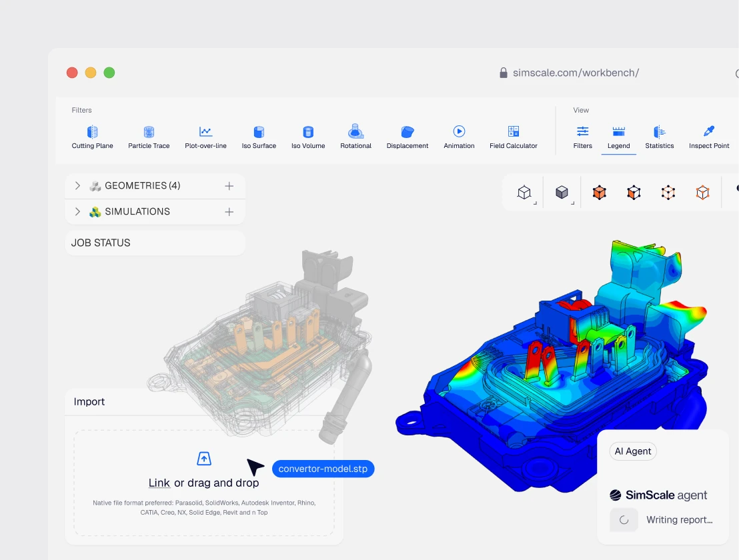Apply the Displacement filter
The image size is (739, 560).
(x=408, y=137)
